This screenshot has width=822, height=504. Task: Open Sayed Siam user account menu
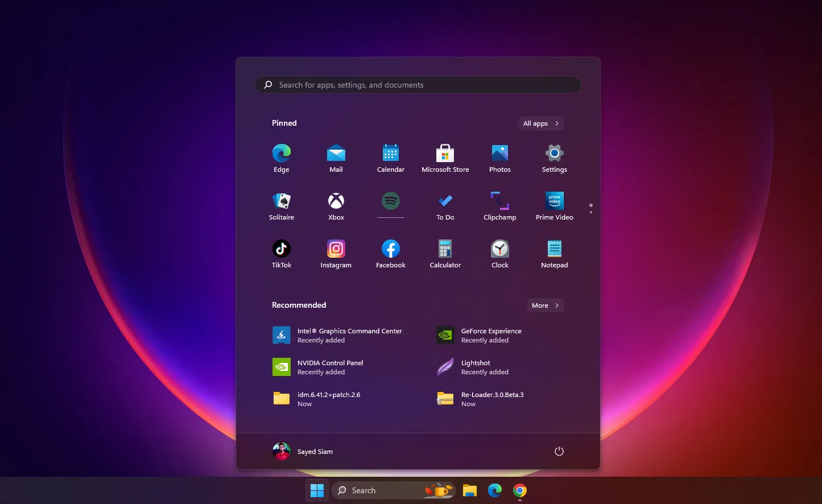click(x=303, y=451)
